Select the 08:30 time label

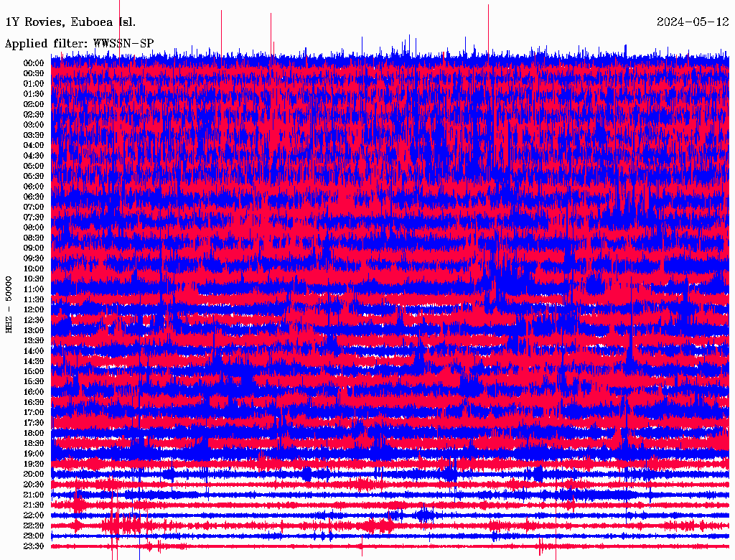pyautogui.click(x=34, y=238)
